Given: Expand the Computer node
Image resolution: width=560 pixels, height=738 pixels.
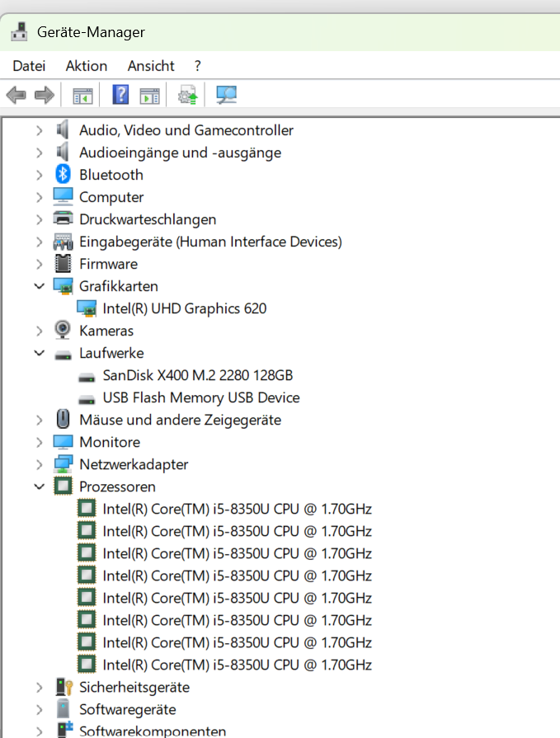Looking at the screenshot, I should tap(40, 197).
